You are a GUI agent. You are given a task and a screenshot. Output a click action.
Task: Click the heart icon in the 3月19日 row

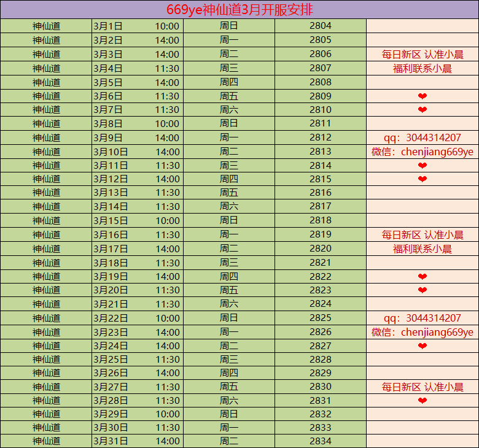[x=423, y=277]
